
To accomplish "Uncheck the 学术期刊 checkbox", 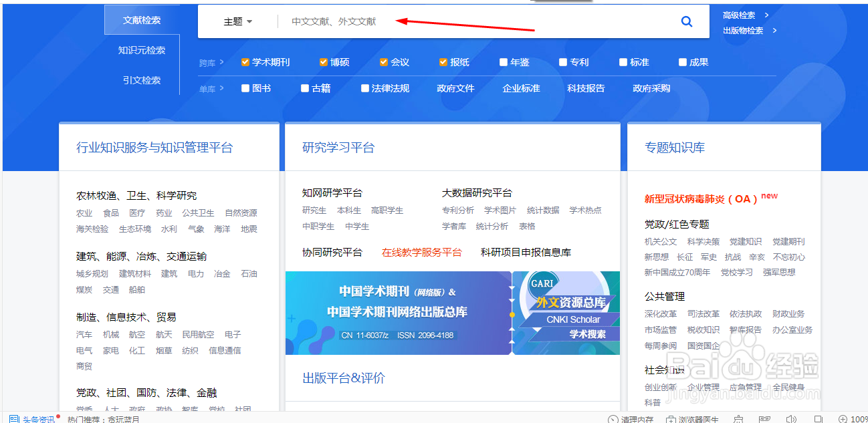I will pos(245,62).
